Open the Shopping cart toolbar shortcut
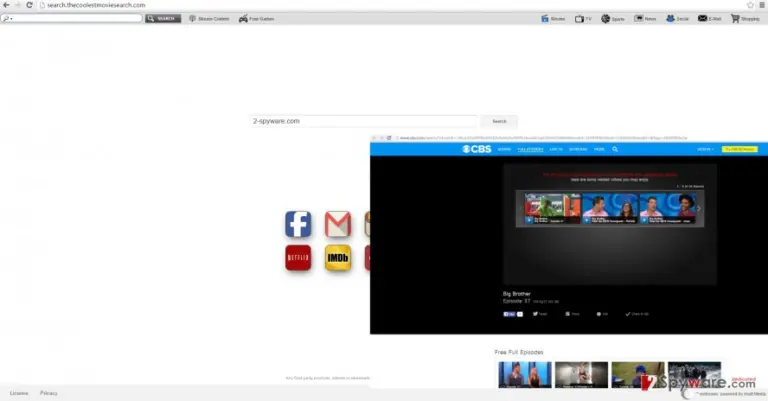This screenshot has width=768, height=401. click(x=745, y=19)
